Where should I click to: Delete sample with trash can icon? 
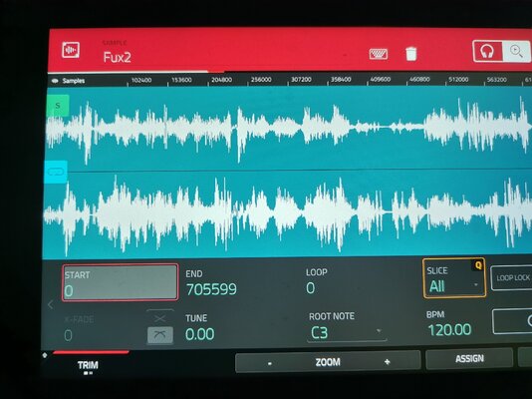click(x=410, y=54)
